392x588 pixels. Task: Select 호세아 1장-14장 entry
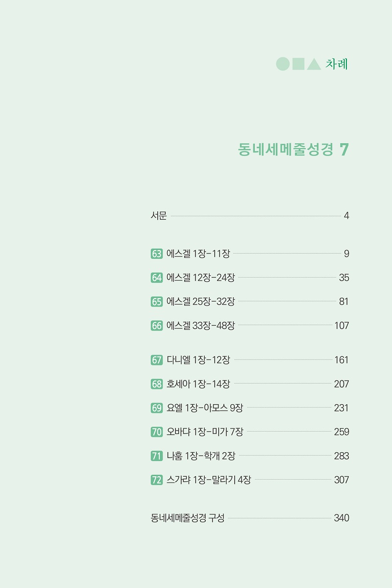click(249, 384)
